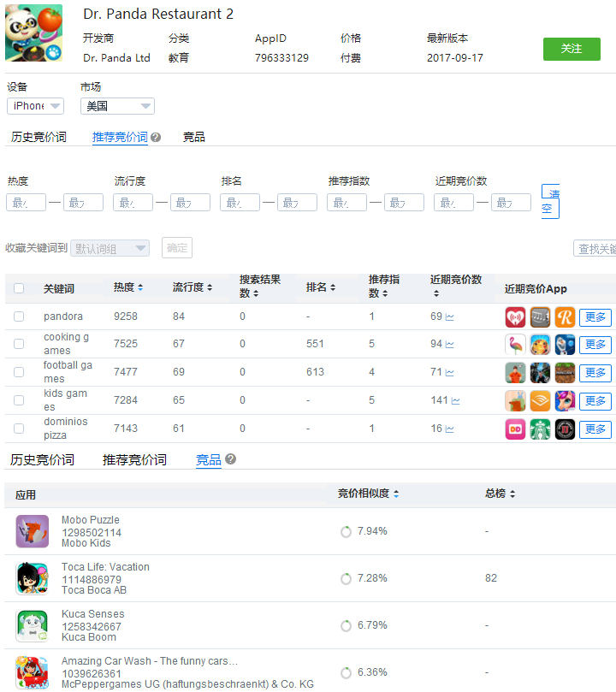Open the orange Audible icon in kids games row
The image size is (616, 692).
coord(540,400)
